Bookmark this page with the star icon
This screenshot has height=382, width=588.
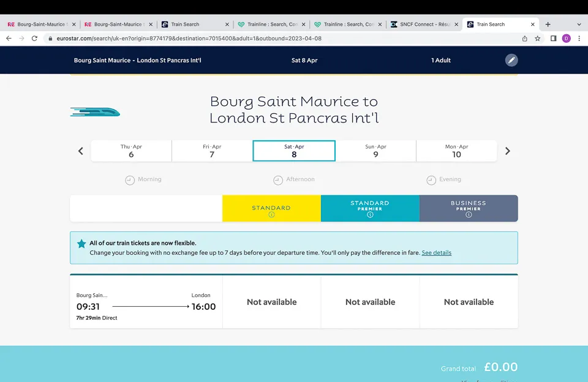(x=537, y=38)
